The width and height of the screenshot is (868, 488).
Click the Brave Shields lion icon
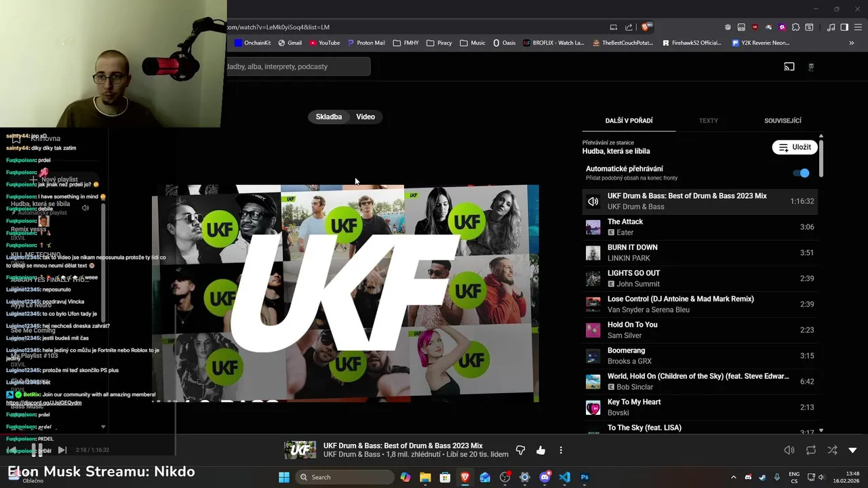coord(646,27)
